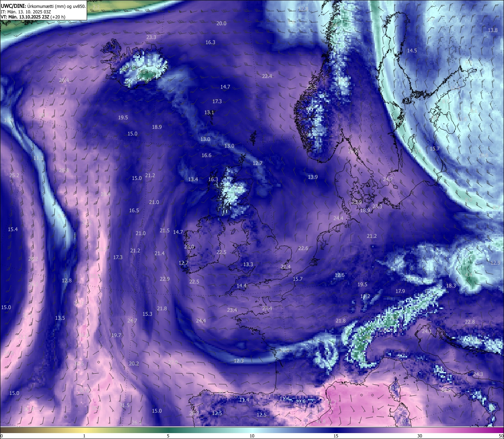Screen dimensions: 504x439
Task: Click the 11.4 value over northern Spain
Action: pyautogui.click(x=244, y=400)
